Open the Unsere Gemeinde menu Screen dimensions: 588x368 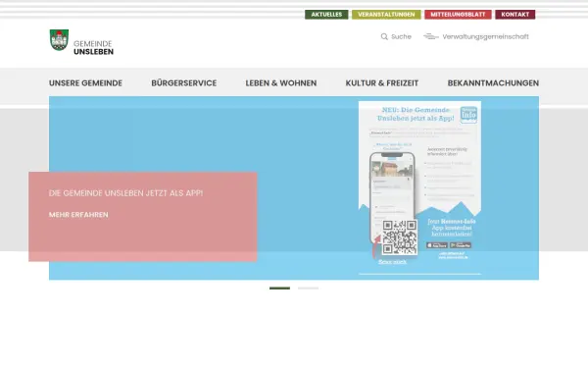tap(85, 83)
